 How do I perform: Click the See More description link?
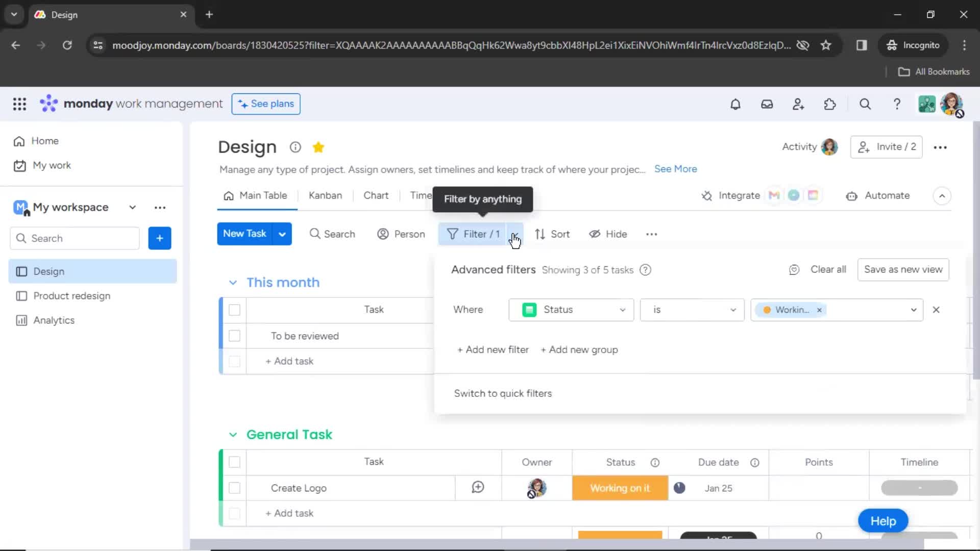click(x=675, y=169)
